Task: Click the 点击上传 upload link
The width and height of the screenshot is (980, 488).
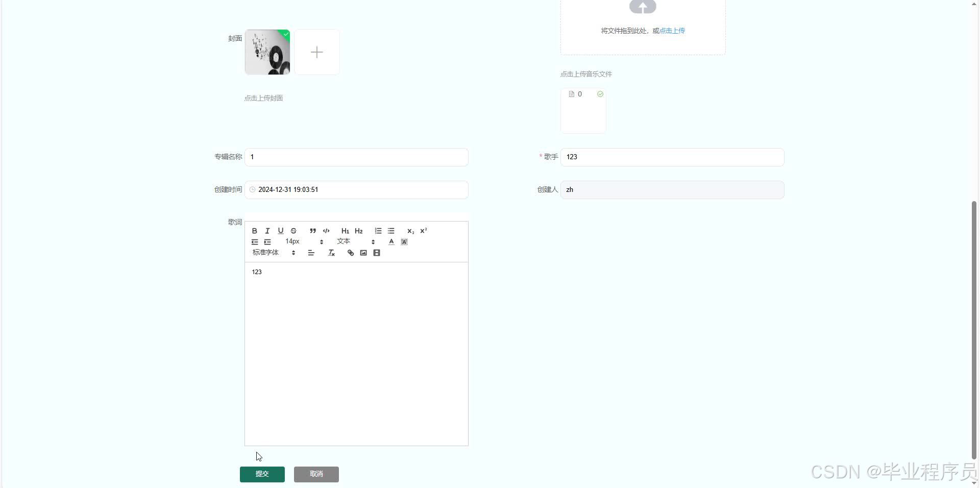Action: tap(672, 31)
